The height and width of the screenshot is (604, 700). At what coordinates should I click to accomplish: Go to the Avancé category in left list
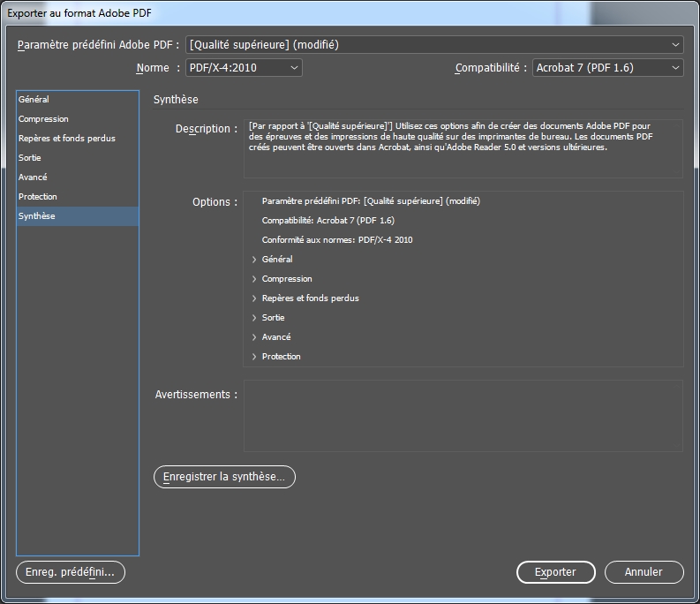(x=77, y=177)
